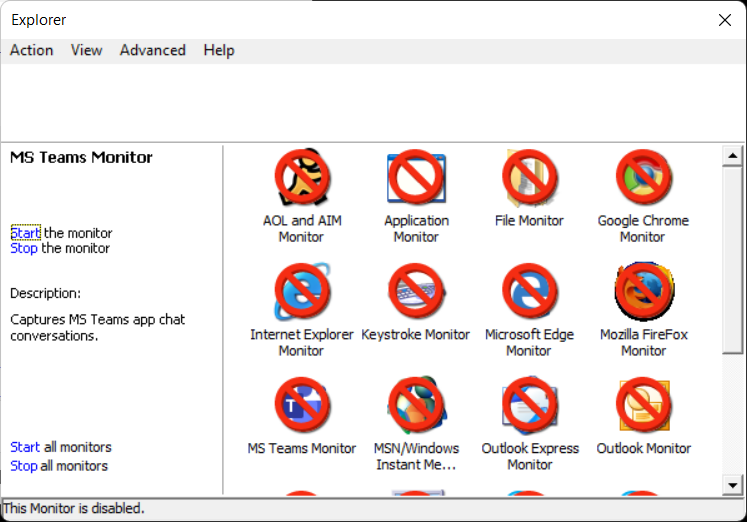This screenshot has height=522, width=747.
Task: Open the Help menu
Action: pyautogui.click(x=219, y=50)
